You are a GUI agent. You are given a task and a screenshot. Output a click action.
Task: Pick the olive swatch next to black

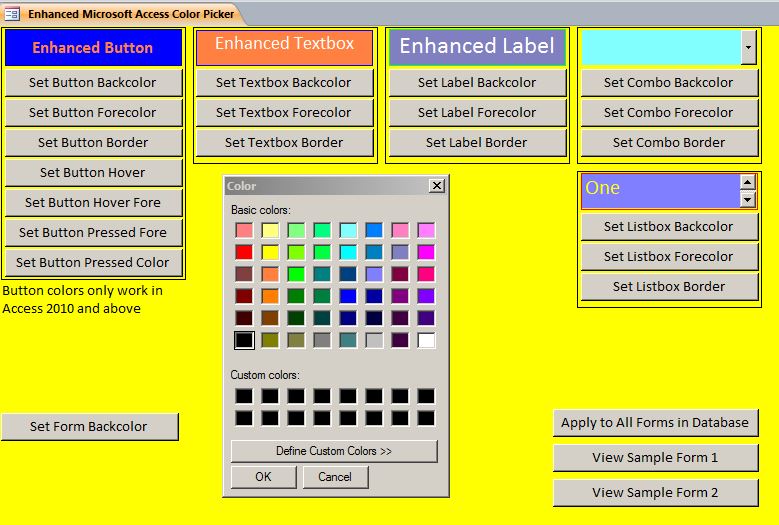[270, 340]
